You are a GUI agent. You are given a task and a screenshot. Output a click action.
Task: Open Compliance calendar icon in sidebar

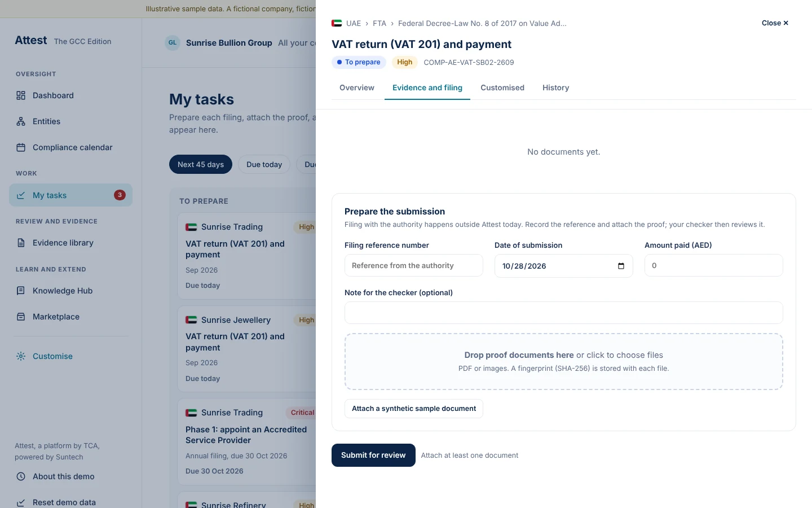tap(21, 147)
